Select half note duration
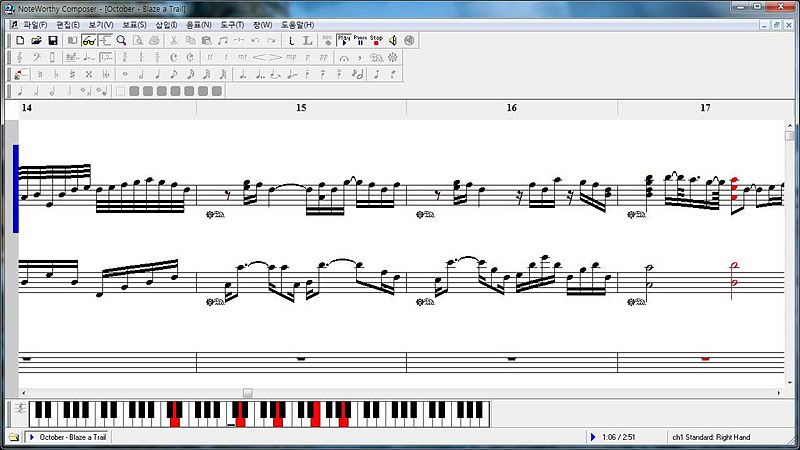 click(x=141, y=74)
